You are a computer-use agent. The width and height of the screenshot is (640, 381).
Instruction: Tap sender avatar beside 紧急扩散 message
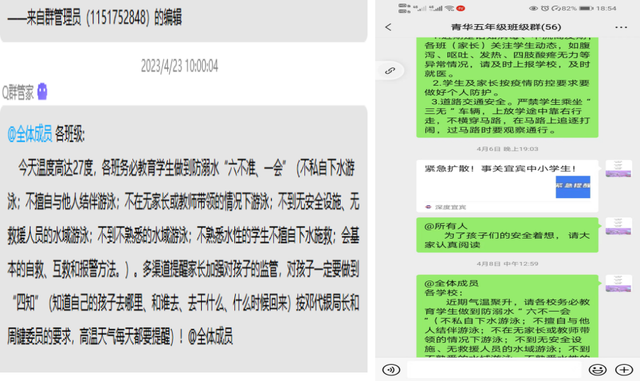point(618,169)
